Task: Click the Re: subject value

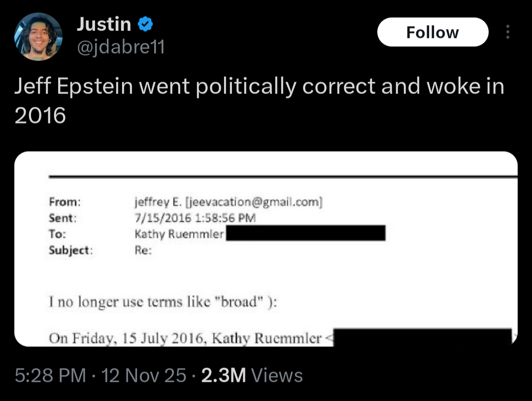Action: coord(143,250)
